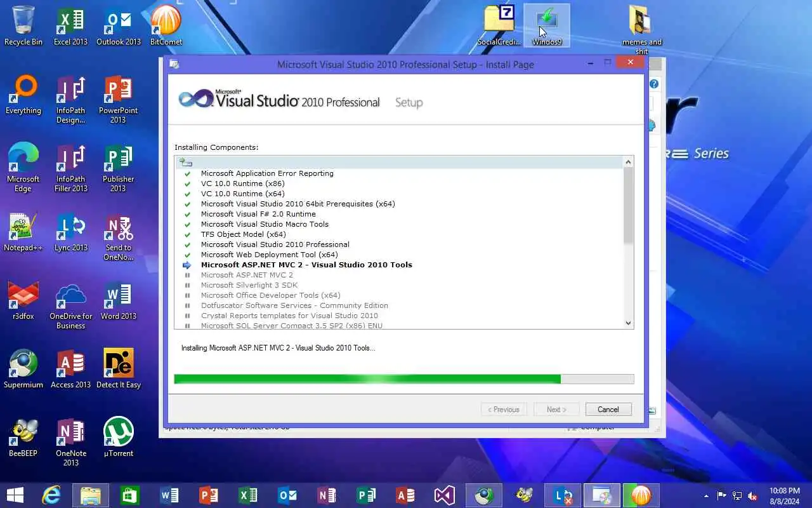
Task: Select the Publisher 2013 desktop shortcut
Action: coord(119,168)
